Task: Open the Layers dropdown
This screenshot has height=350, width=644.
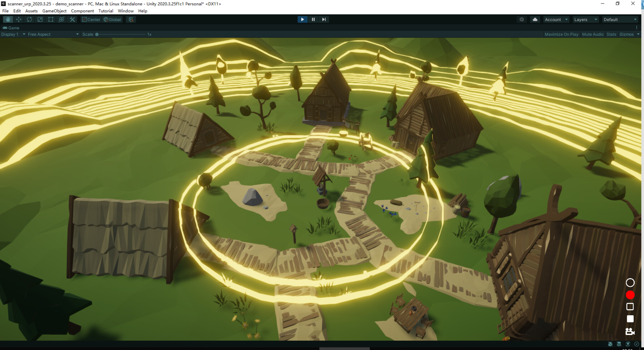Action: [x=585, y=19]
